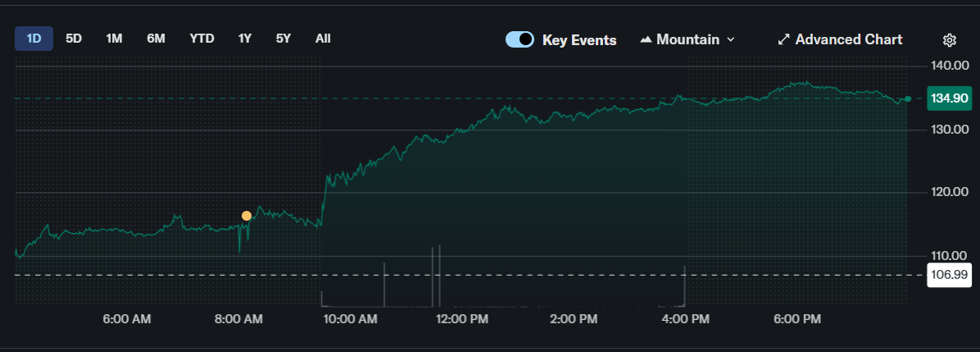Choose the 1M time range

coord(114,39)
